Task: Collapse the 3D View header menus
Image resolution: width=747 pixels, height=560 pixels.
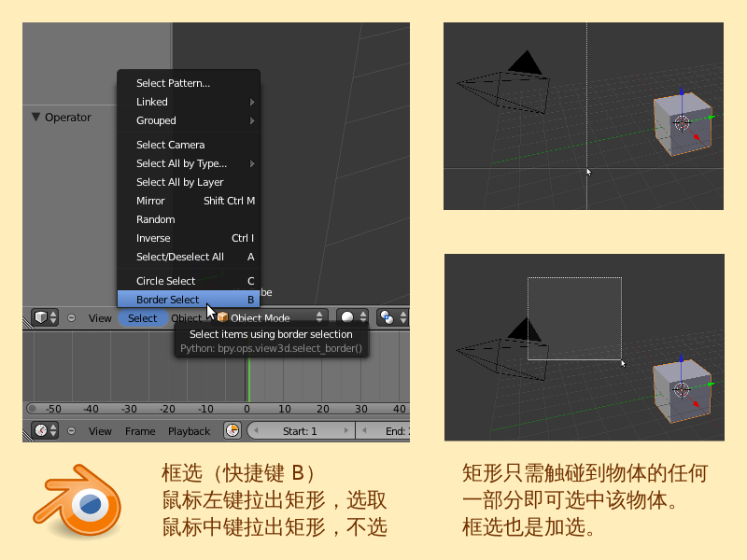Action: click(x=72, y=317)
